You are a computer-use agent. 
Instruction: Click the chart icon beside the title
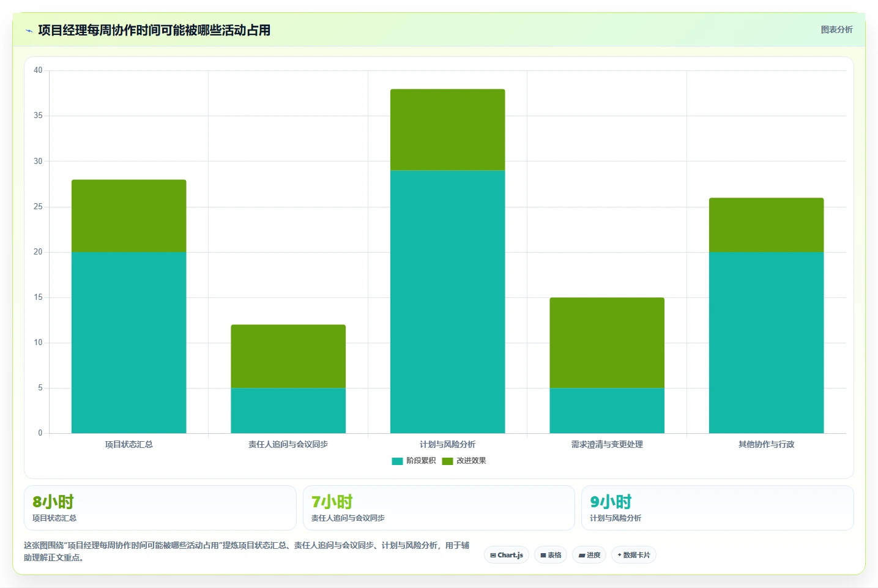click(29, 31)
